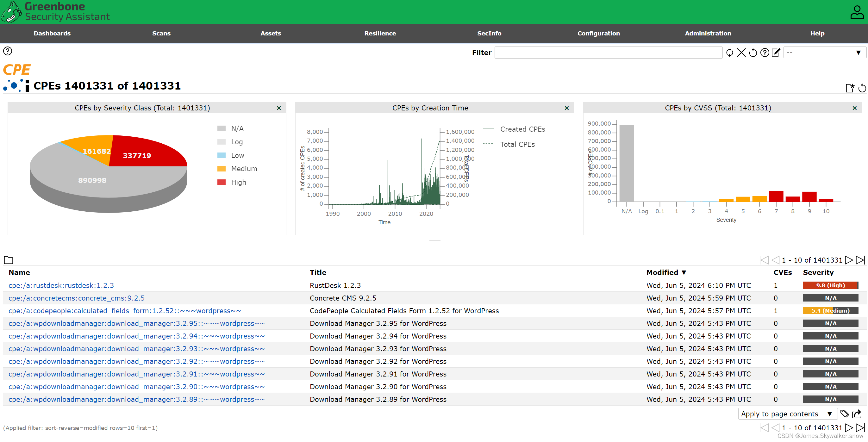Open the edit filter pencil icon
This screenshot has height=442, width=868.
776,53
